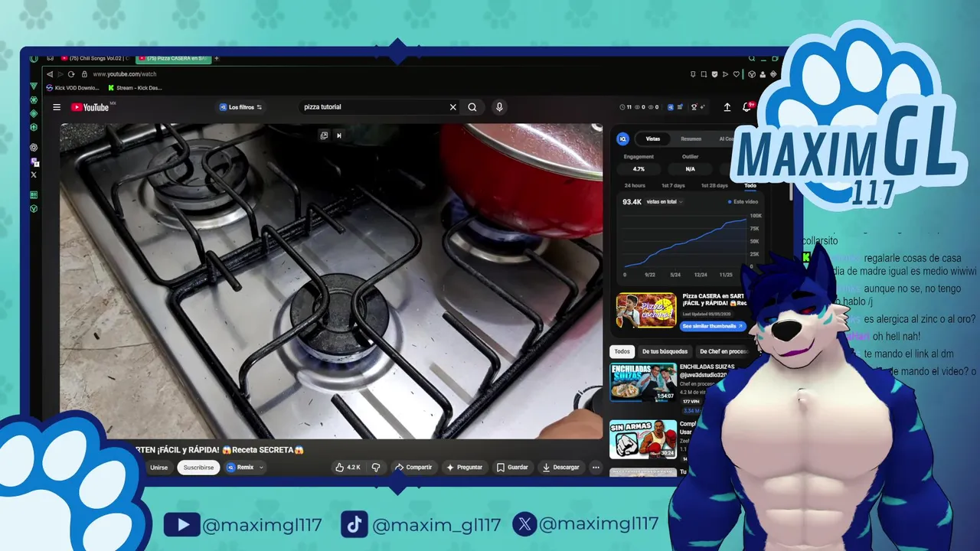Switch to the Chill Songs Vol.02 tab
The width and height of the screenshot is (980, 551).
point(96,58)
